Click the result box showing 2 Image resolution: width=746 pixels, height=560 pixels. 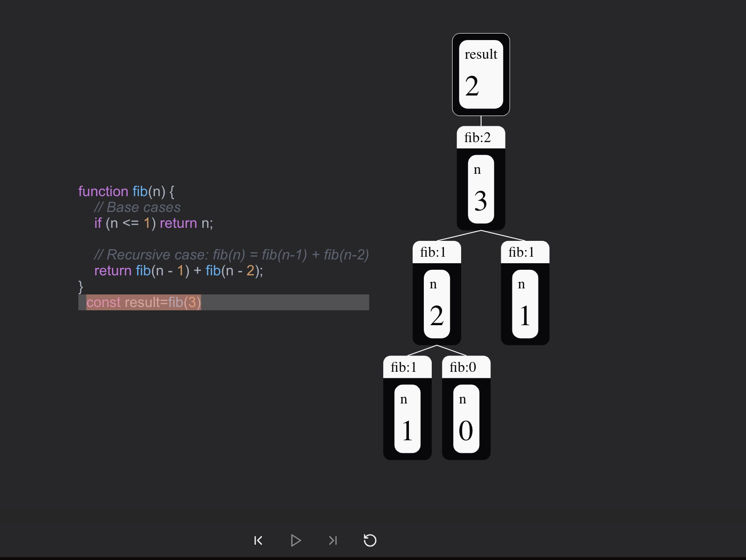481,75
